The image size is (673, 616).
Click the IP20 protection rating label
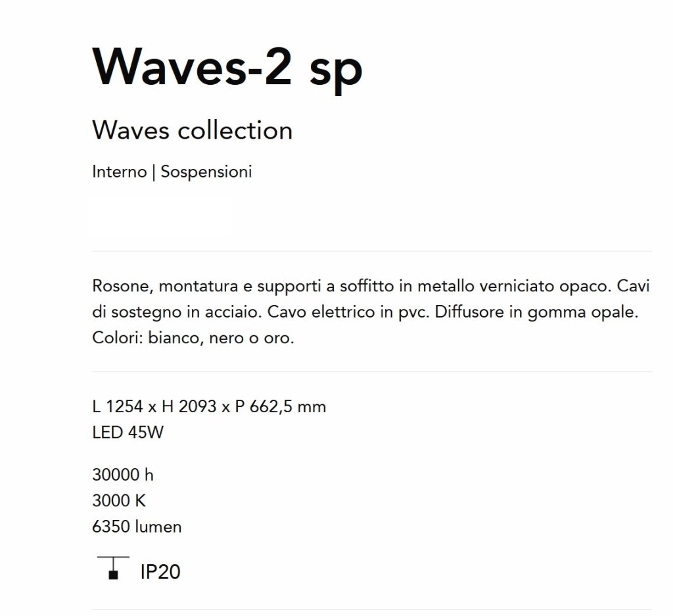160,572
